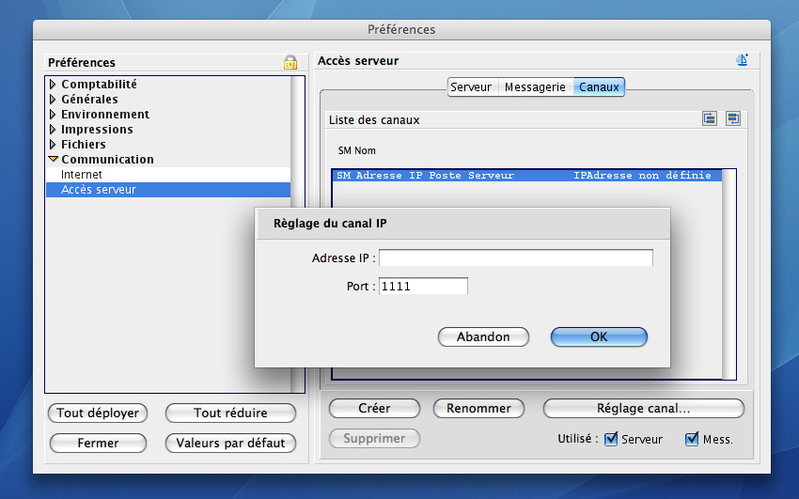
Task: Click the Port field showing 1111
Action: click(x=423, y=286)
